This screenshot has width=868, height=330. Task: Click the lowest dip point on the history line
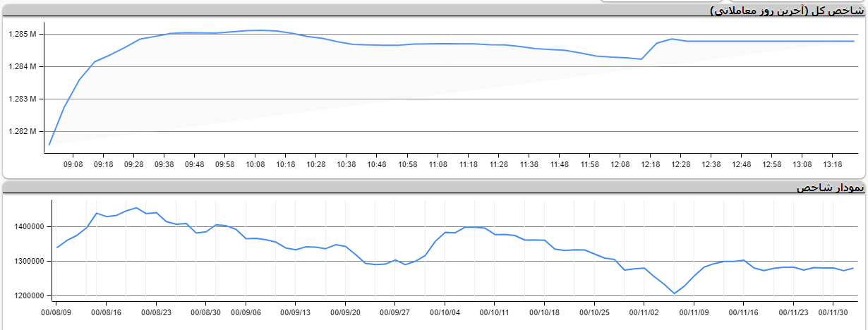[674, 293]
